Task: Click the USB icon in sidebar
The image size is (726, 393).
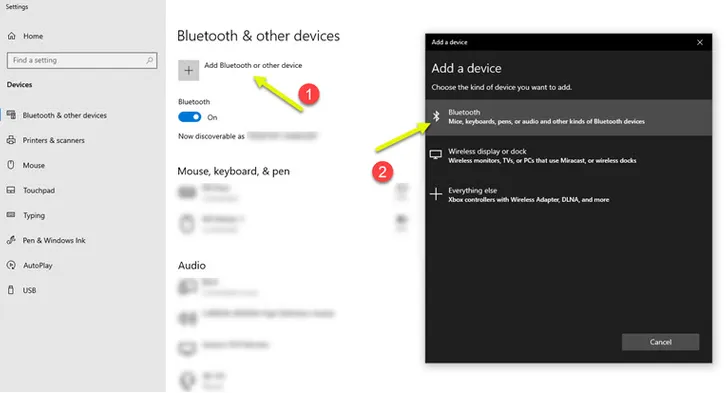Action: [x=11, y=290]
